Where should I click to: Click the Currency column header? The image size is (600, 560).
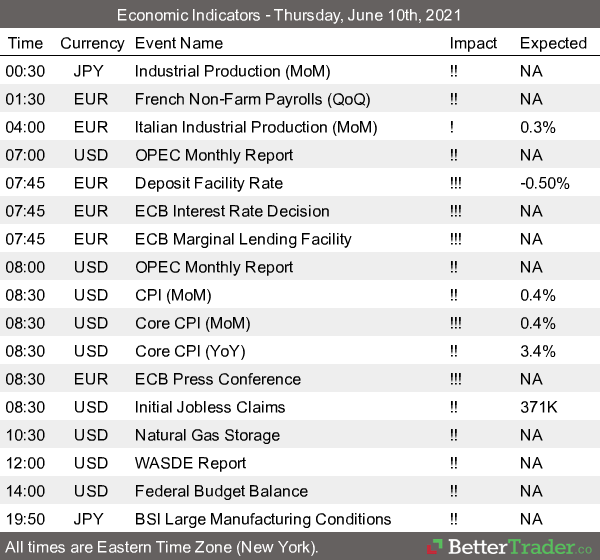(x=92, y=43)
